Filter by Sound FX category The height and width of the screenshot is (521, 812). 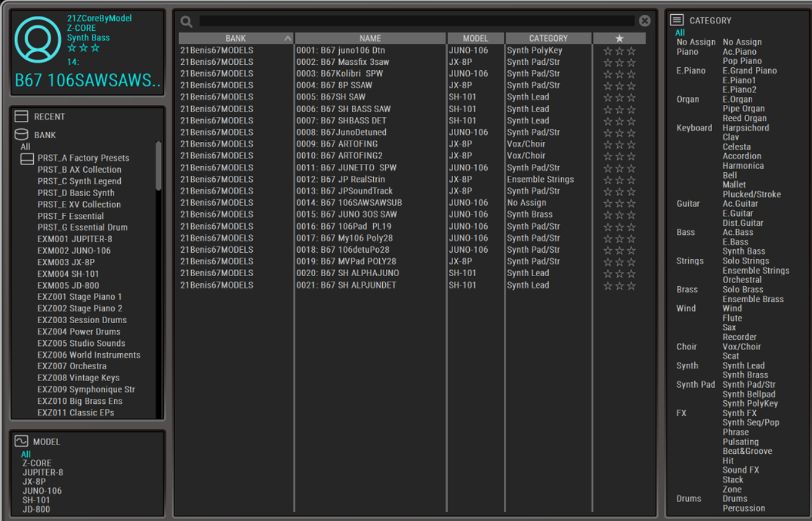tap(740, 470)
